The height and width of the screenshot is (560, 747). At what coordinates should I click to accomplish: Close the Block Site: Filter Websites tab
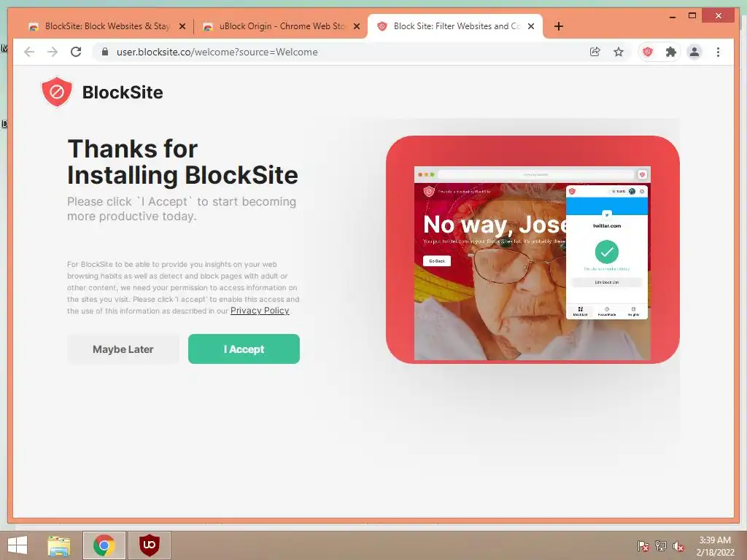tap(531, 27)
